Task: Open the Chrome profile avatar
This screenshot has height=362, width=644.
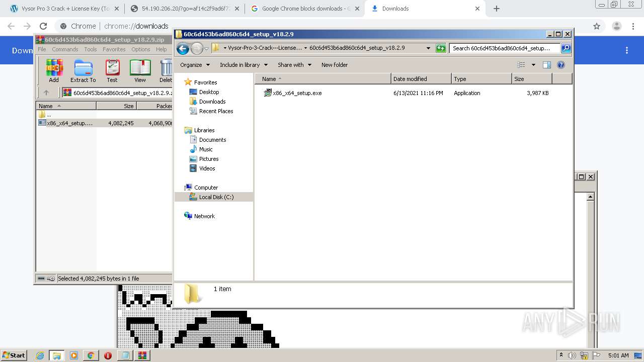Action: [617, 26]
